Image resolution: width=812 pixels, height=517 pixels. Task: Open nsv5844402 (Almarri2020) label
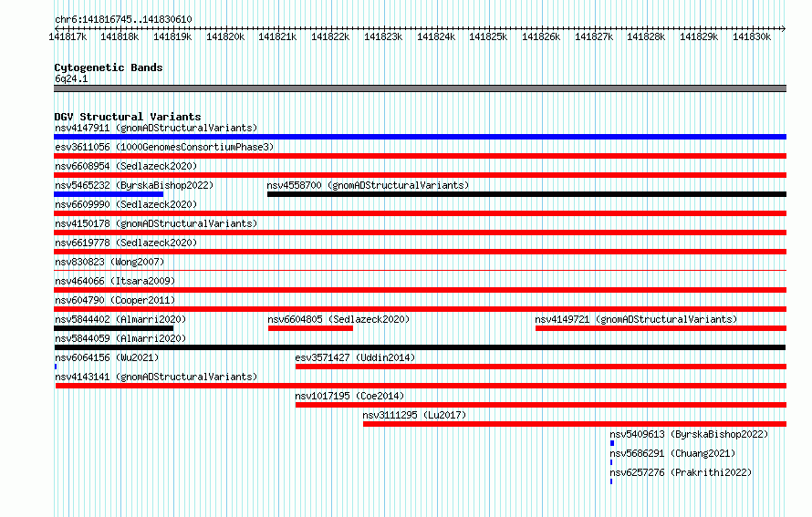tap(120, 319)
